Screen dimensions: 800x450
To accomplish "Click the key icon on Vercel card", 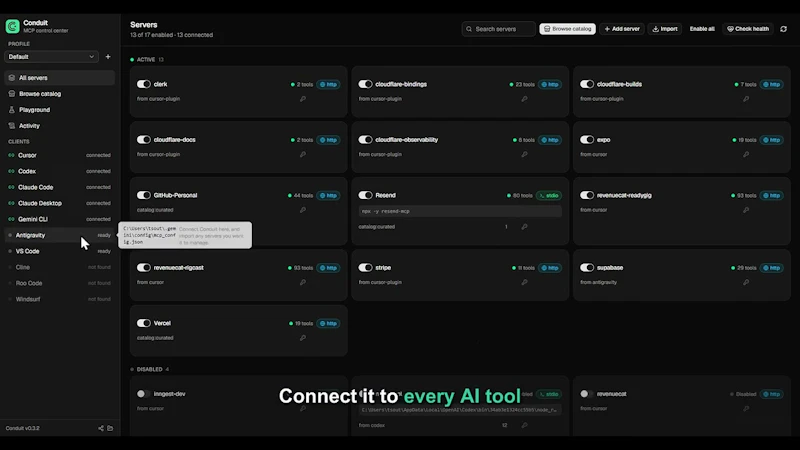I will 303,338.
